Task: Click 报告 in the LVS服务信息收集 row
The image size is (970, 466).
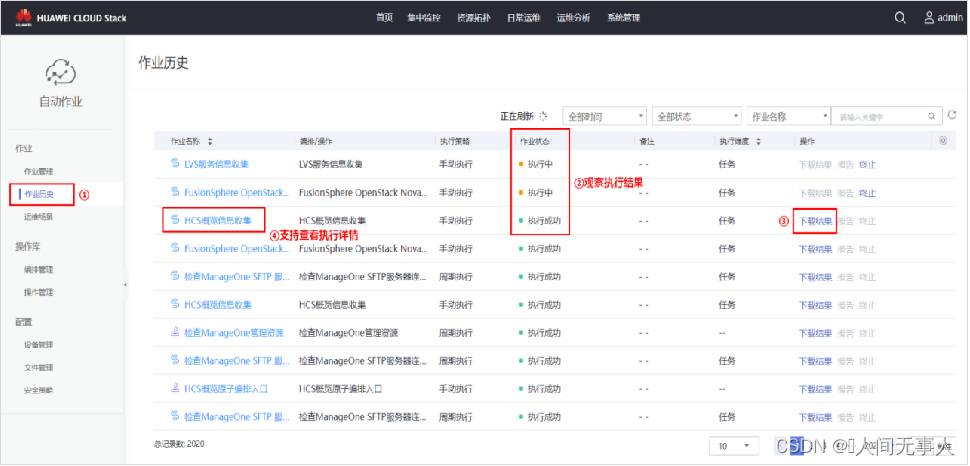Action: click(x=846, y=165)
